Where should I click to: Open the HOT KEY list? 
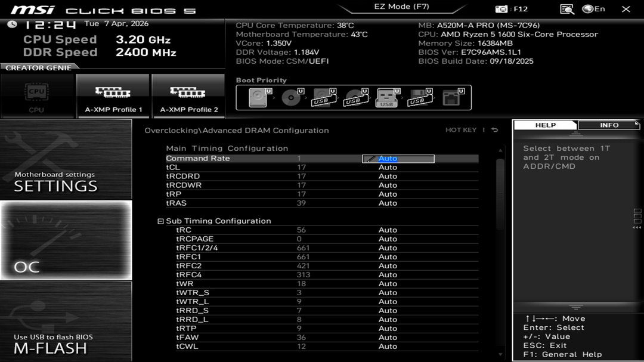point(461,130)
